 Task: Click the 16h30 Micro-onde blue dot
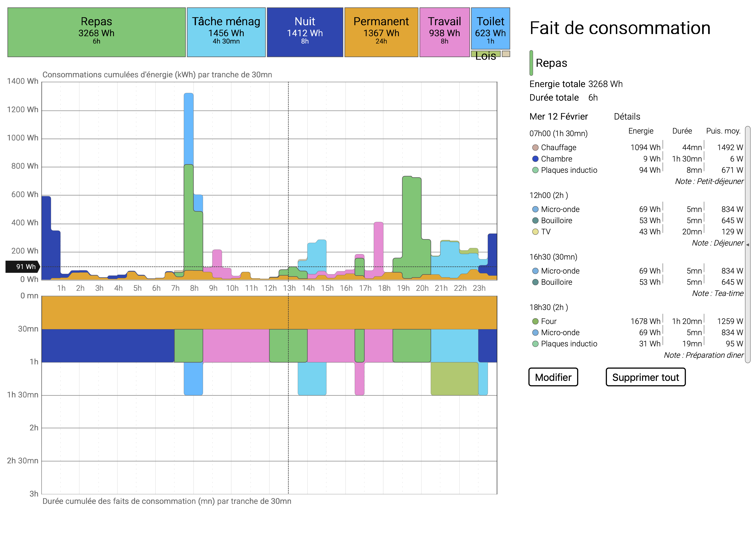tap(535, 271)
